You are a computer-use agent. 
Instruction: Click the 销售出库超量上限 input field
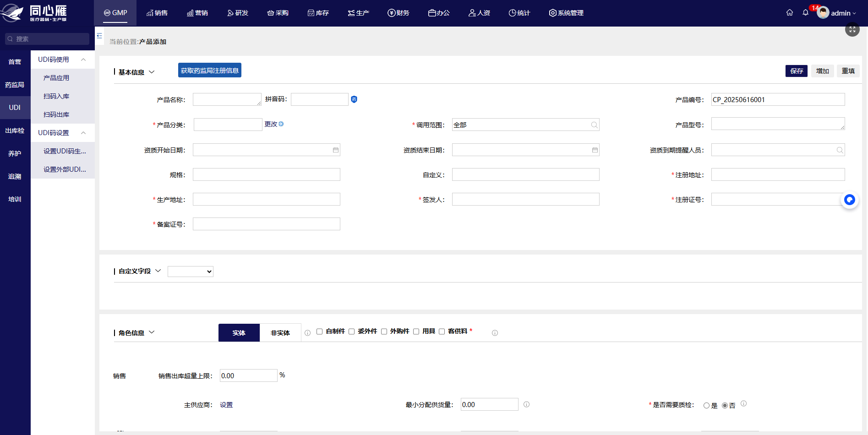pos(249,375)
